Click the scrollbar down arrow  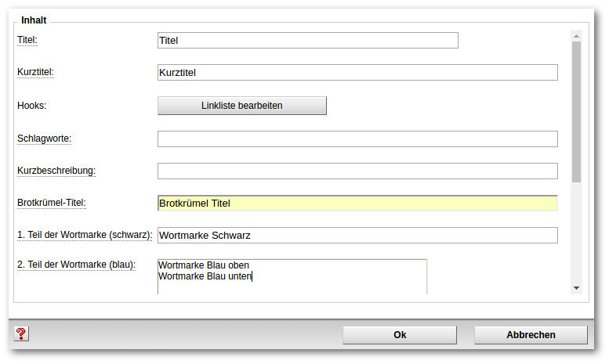pos(576,288)
